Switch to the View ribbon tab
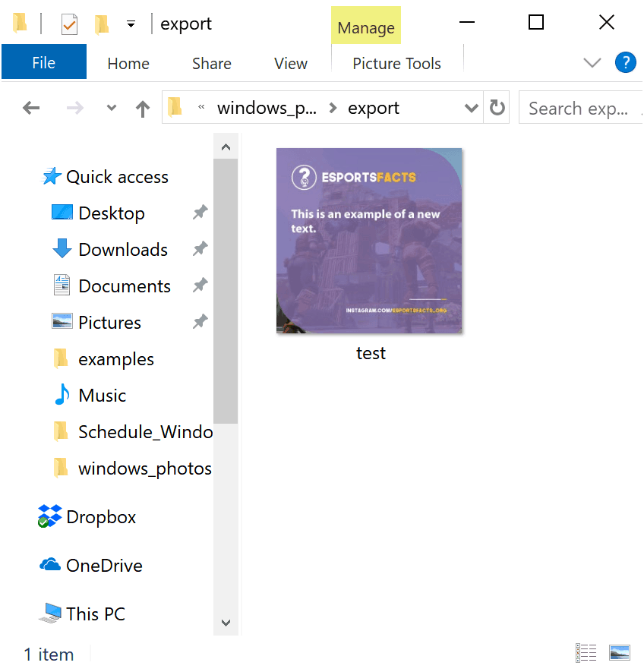The width and height of the screenshot is (644, 672). pyautogui.click(x=291, y=64)
